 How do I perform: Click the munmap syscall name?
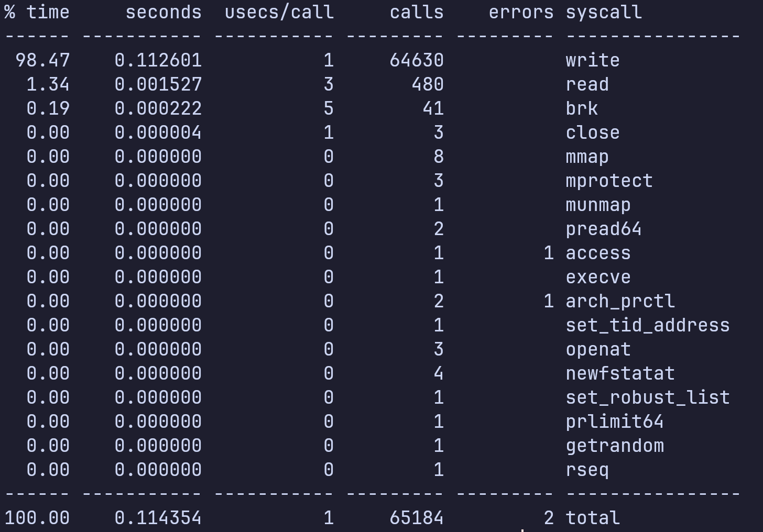click(x=598, y=205)
